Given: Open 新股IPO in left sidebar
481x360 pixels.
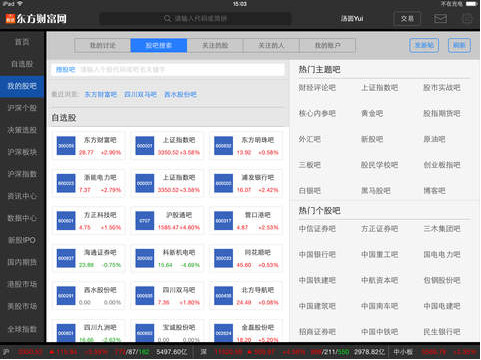Looking at the screenshot, I should pyautogui.click(x=22, y=240).
